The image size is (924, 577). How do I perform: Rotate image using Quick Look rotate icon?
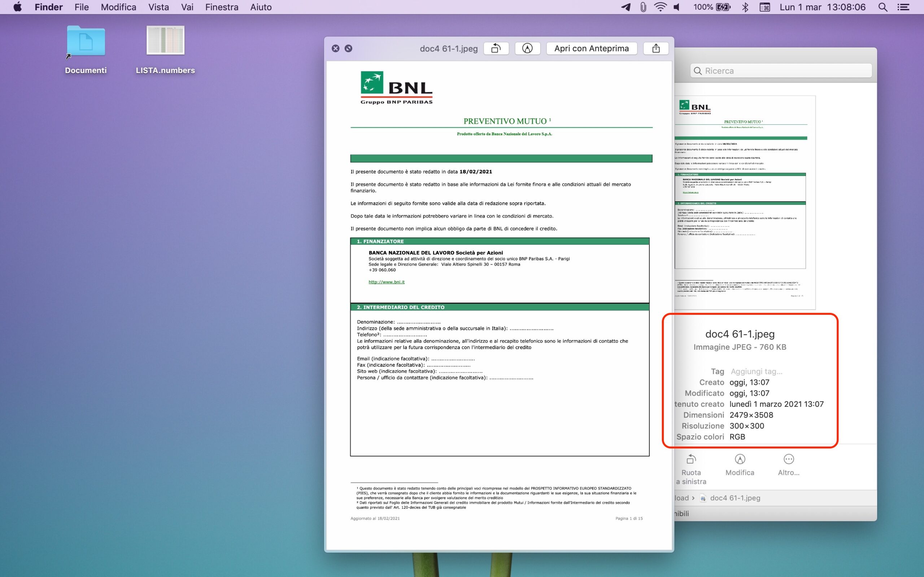(496, 48)
